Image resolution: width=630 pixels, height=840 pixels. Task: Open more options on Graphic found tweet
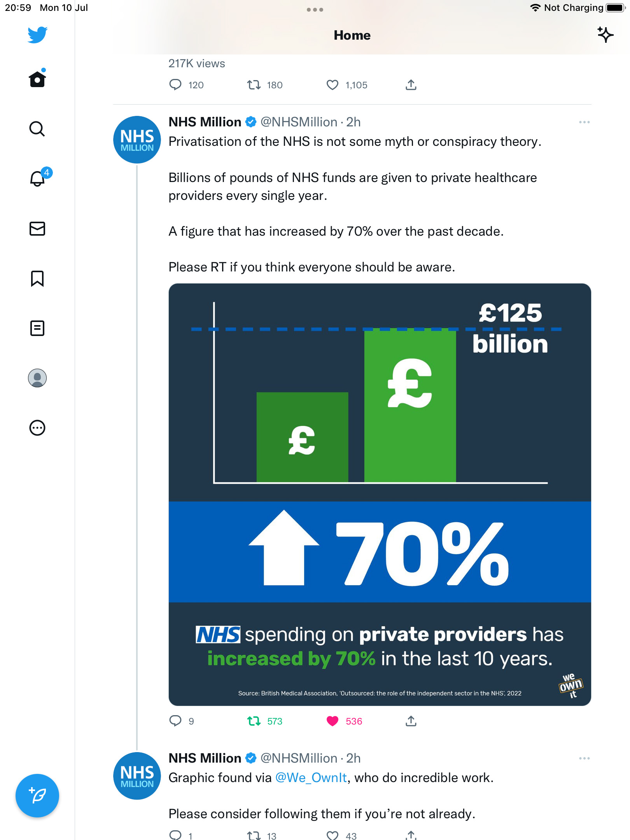click(x=584, y=758)
